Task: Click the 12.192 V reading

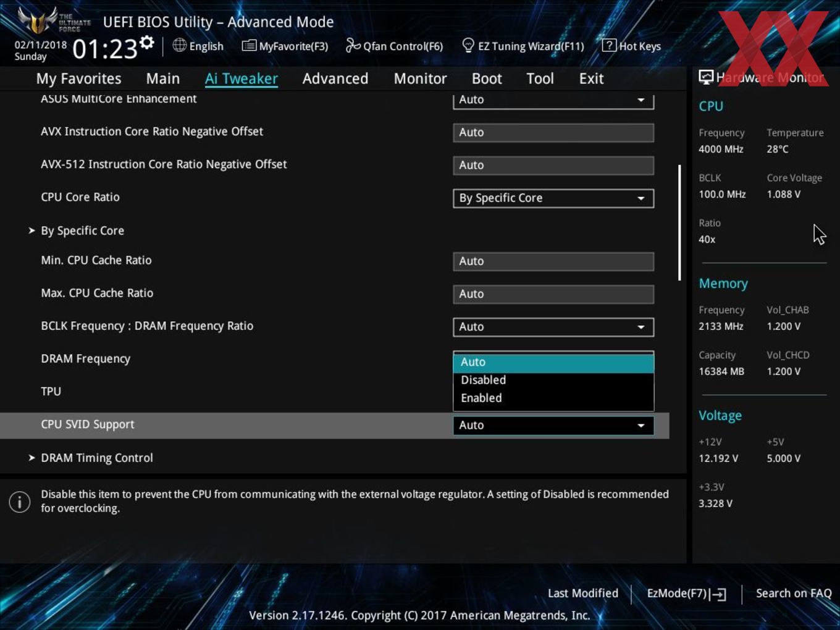Action: (x=718, y=458)
